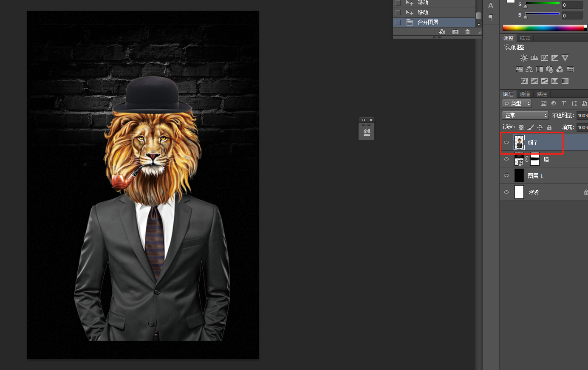Add a Color Balance adjustment layer
The height and width of the screenshot is (370, 588).
click(529, 70)
